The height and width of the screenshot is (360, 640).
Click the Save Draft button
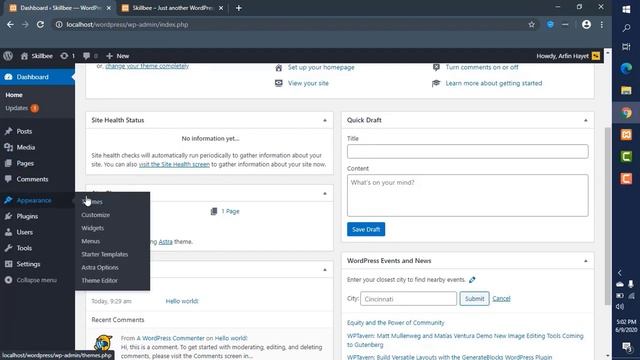(x=366, y=229)
